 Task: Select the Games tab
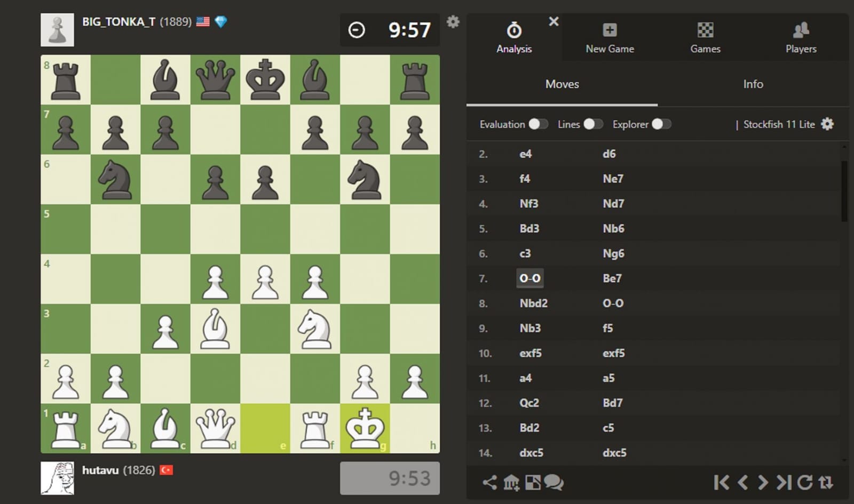(x=705, y=36)
